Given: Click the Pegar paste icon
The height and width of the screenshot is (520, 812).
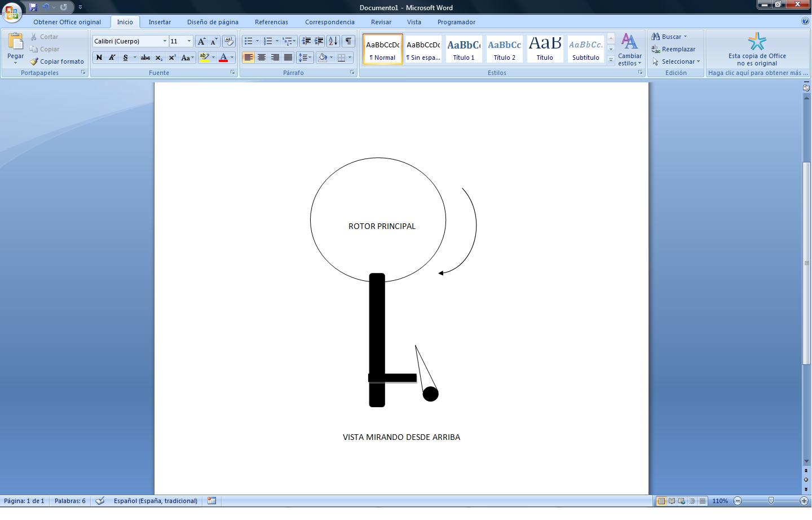Looking at the screenshot, I should pyautogui.click(x=15, y=42).
